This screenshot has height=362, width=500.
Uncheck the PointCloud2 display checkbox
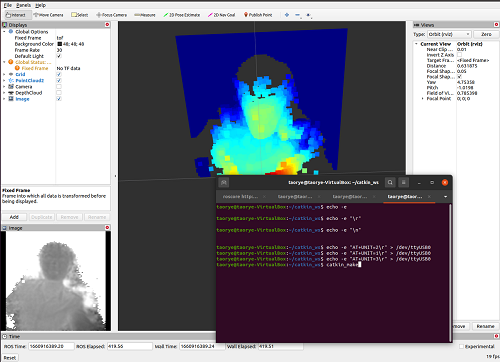coord(59,80)
